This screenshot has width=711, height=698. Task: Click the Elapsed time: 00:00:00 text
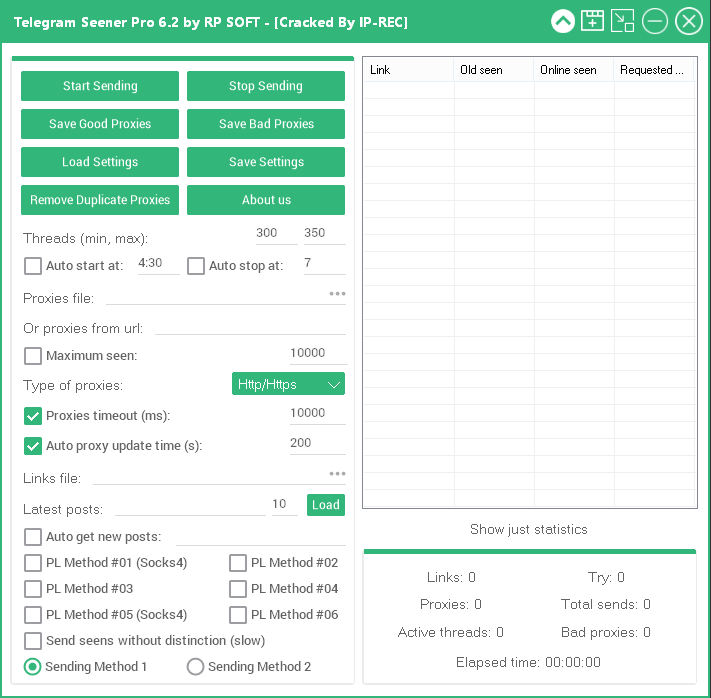coord(528,663)
